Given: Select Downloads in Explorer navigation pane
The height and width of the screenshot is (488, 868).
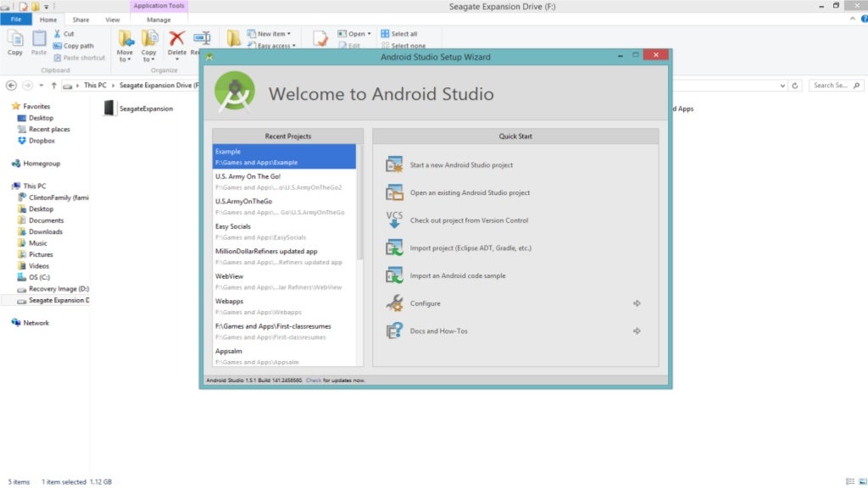Looking at the screenshot, I should (46, 232).
